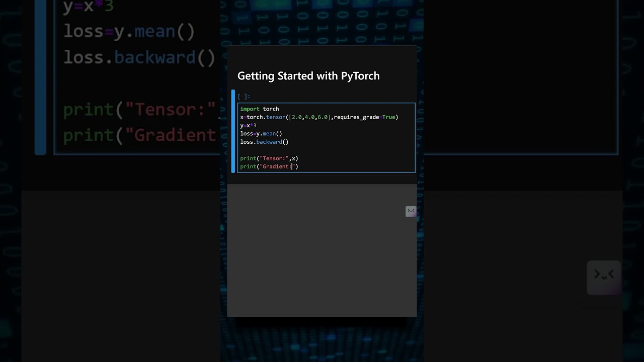Screen dimensions: 644x362
Task: Click the large faded face icon at far right
Action: pos(604,277)
